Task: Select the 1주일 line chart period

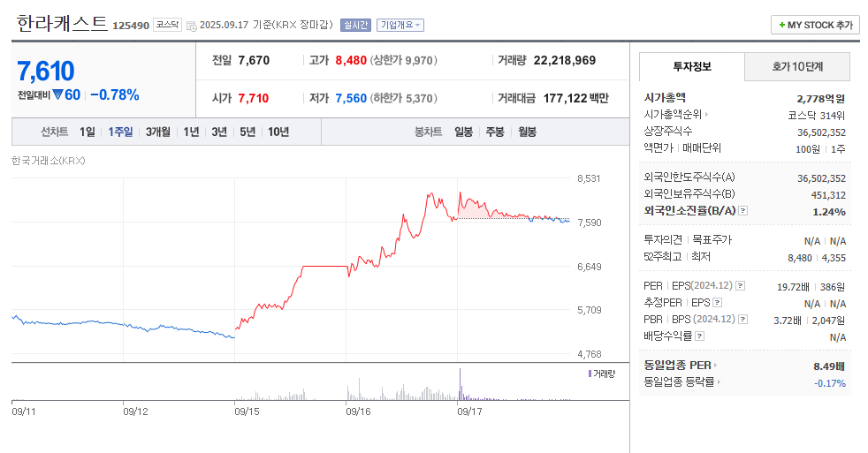Action: 121,132
